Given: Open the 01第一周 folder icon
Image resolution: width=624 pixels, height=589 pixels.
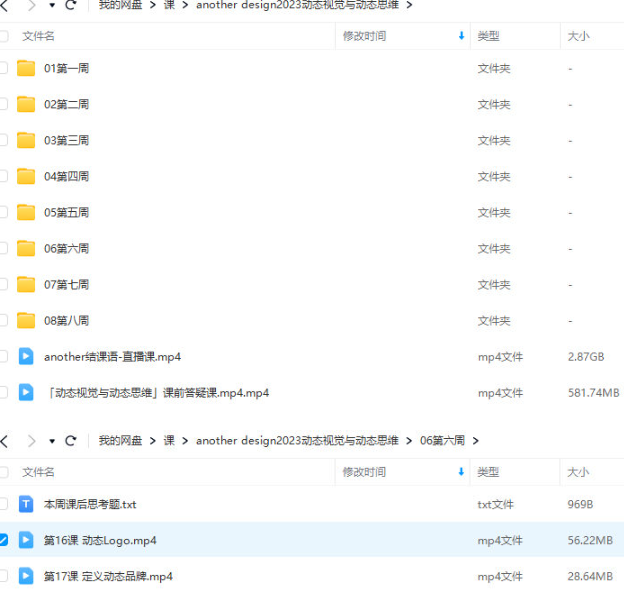Looking at the screenshot, I should 26,68.
